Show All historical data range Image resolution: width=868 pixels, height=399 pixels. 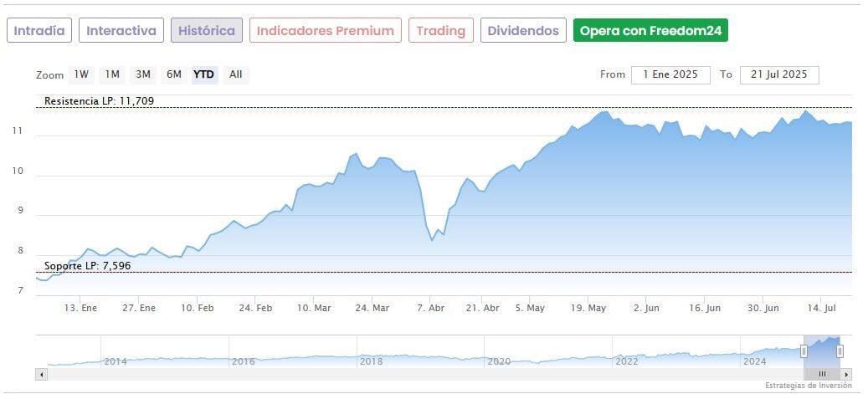[236, 74]
